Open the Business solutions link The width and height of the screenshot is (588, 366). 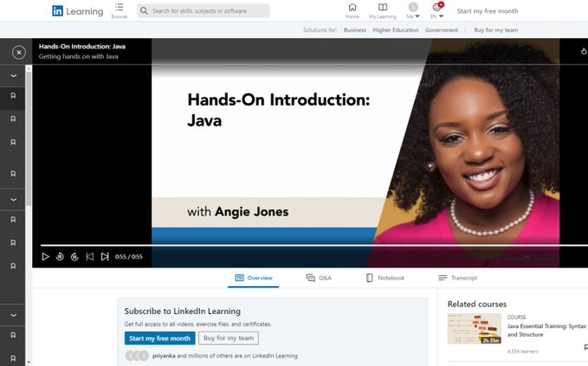(355, 30)
